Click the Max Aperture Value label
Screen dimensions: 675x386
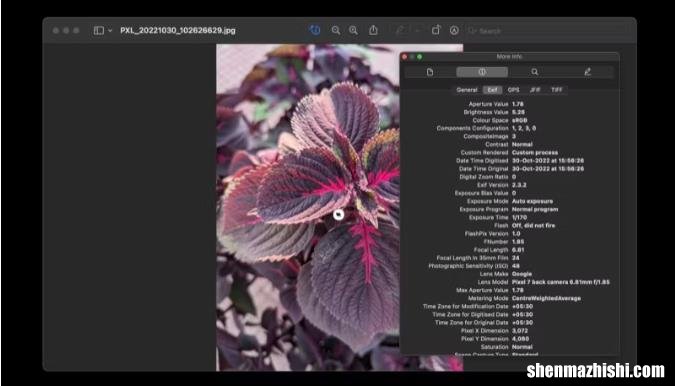click(482, 290)
